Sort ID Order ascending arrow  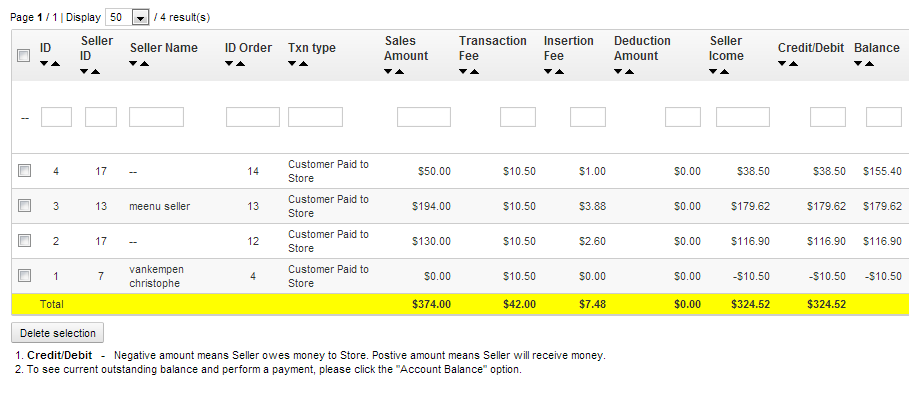coord(241,63)
